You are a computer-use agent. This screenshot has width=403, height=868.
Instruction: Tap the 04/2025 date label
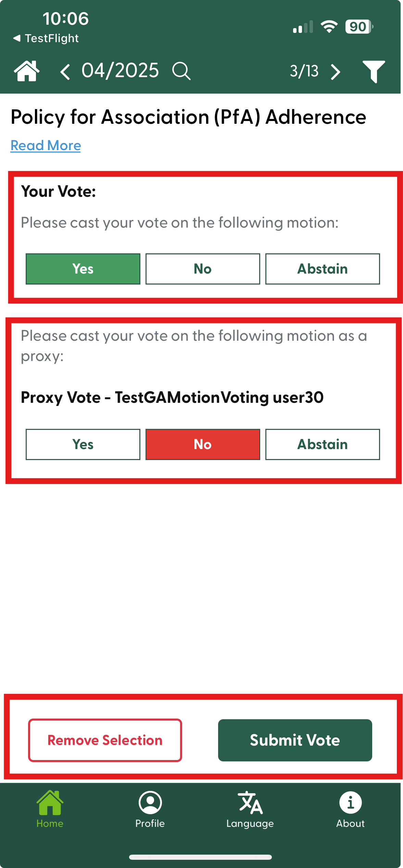pyautogui.click(x=120, y=71)
